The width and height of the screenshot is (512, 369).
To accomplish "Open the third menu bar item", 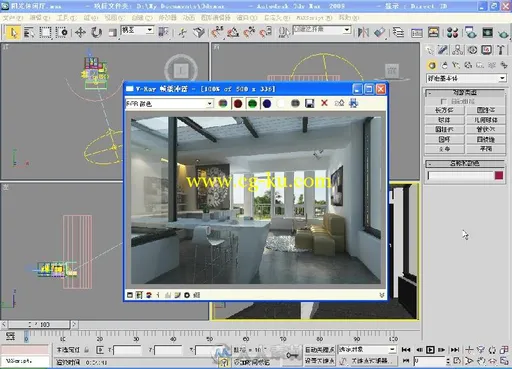I will click(x=66, y=18).
